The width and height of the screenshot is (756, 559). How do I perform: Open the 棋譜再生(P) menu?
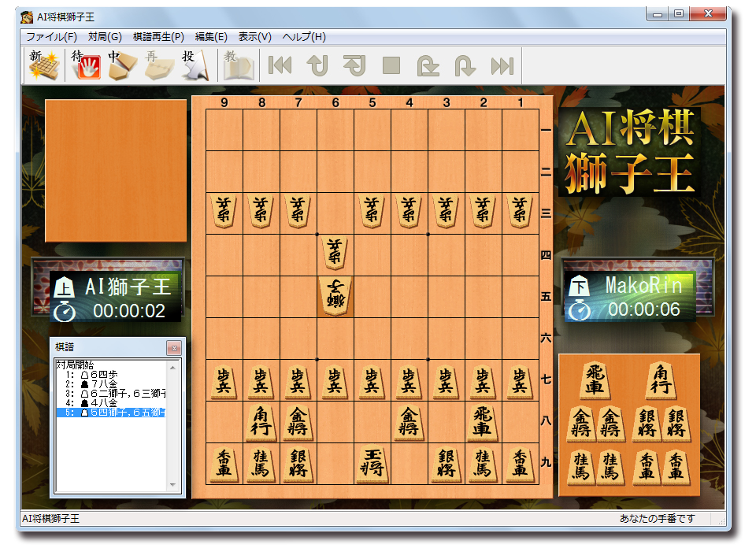point(158,37)
